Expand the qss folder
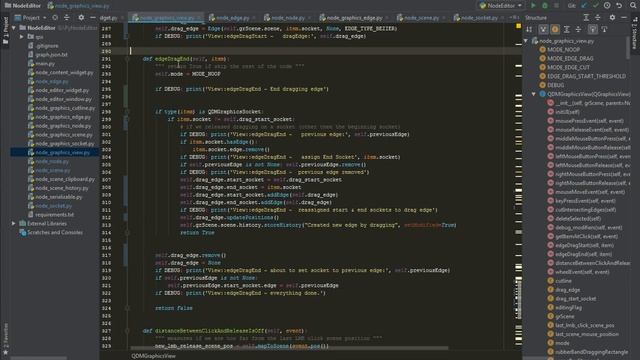 click(22, 37)
